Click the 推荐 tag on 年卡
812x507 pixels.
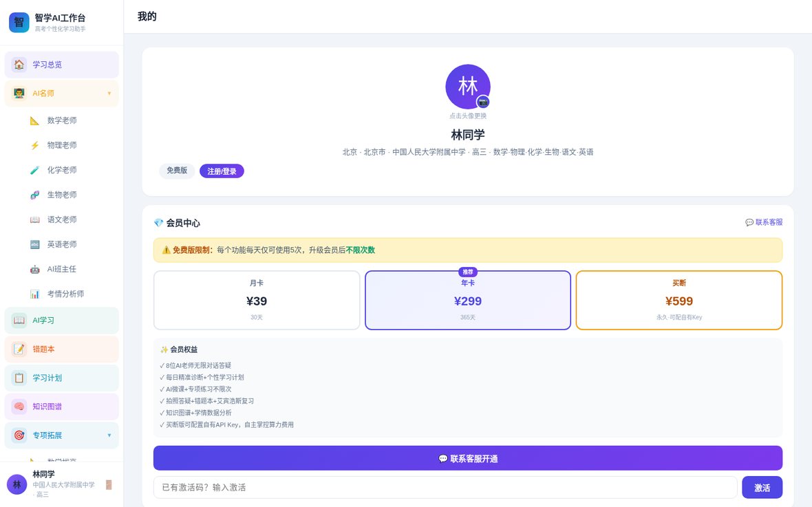pos(468,272)
